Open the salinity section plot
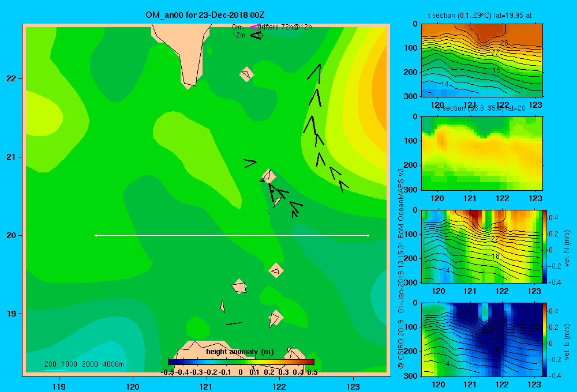This screenshot has height=392, width=577. (x=482, y=153)
